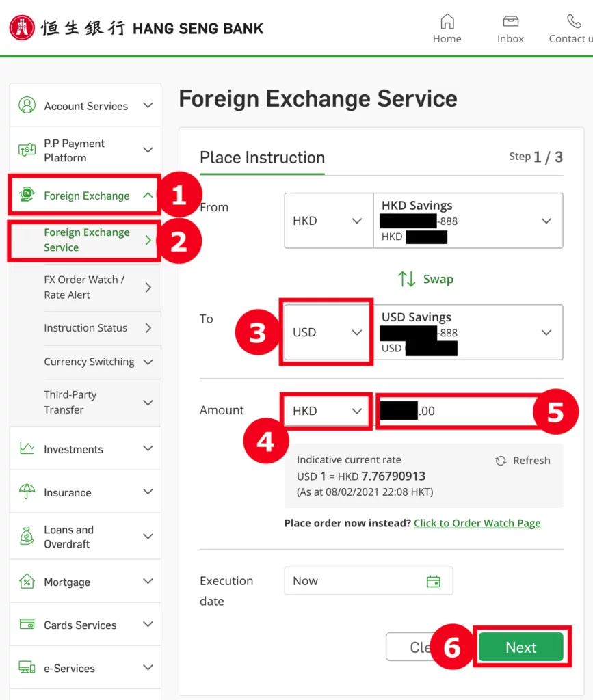The height and width of the screenshot is (700, 593).
Task: Click the Cards Services card icon
Action: (x=27, y=623)
